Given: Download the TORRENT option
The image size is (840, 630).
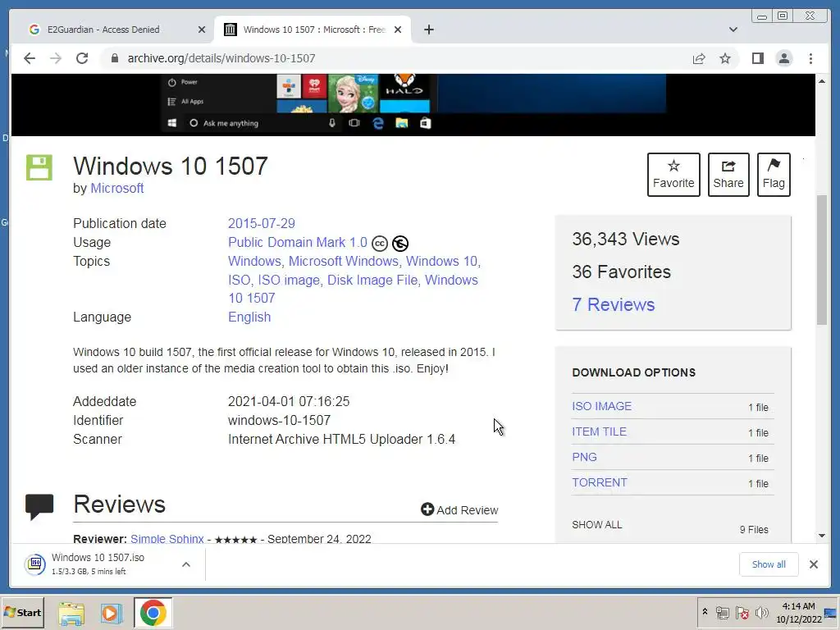Looking at the screenshot, I should pos(600,482).
